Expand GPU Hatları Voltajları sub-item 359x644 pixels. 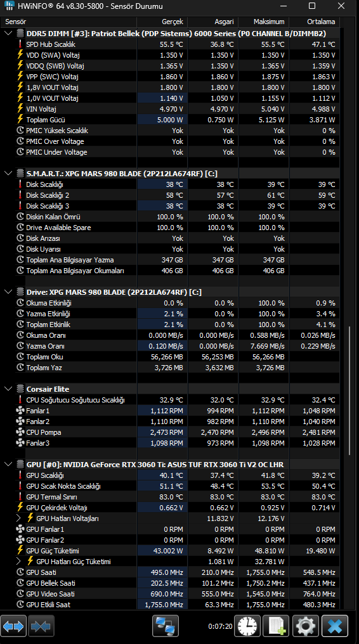18,518
